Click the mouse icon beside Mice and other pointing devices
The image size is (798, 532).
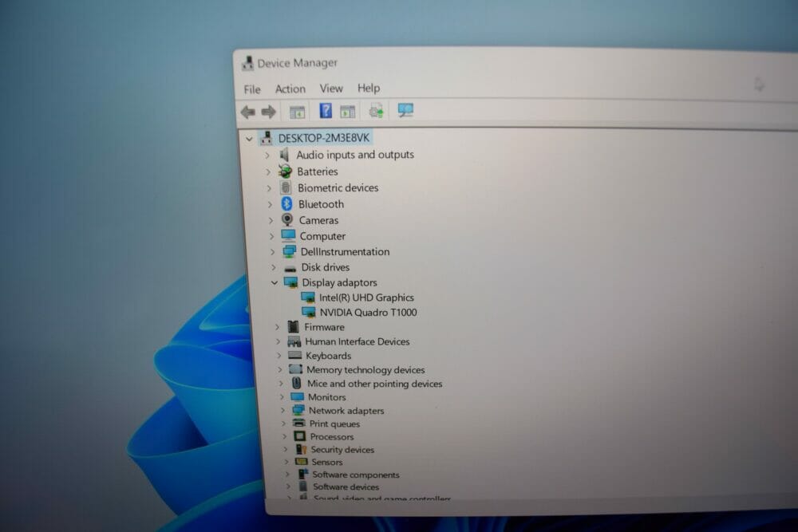tap(297, 383)
